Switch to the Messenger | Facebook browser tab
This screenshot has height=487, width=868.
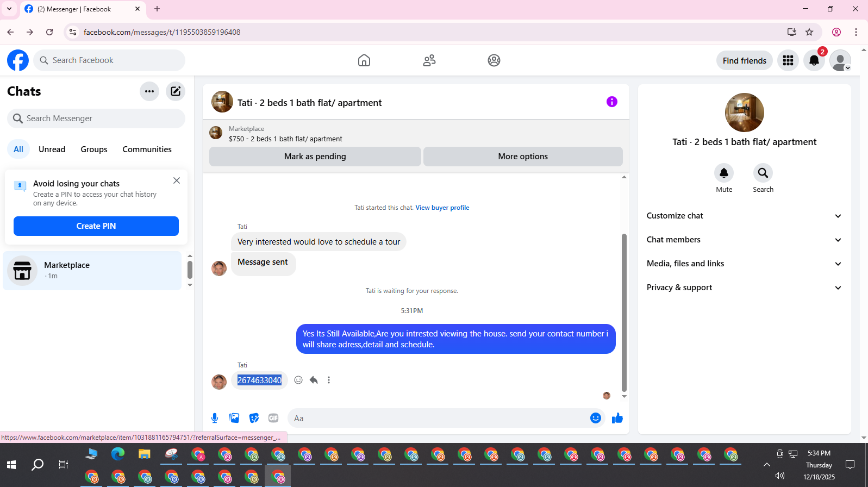click(x=83, y=9)
